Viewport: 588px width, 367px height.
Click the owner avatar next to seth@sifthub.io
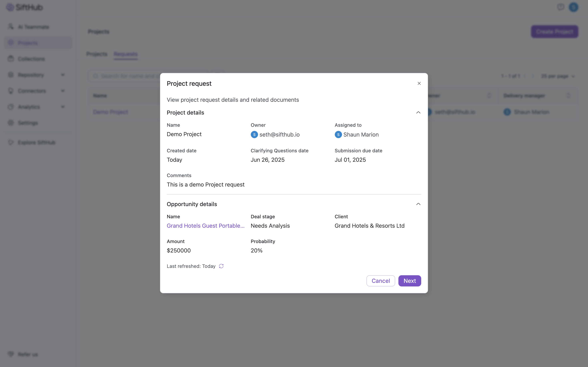point(254,135)
